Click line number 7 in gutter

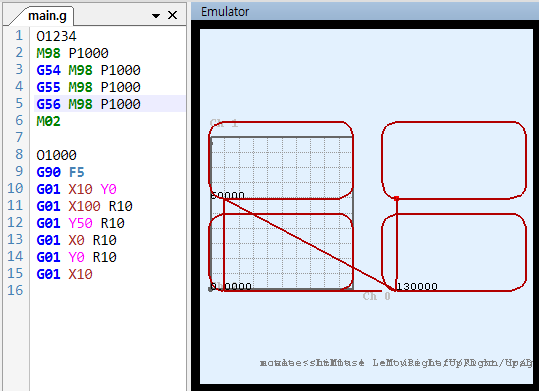[19, 138]
